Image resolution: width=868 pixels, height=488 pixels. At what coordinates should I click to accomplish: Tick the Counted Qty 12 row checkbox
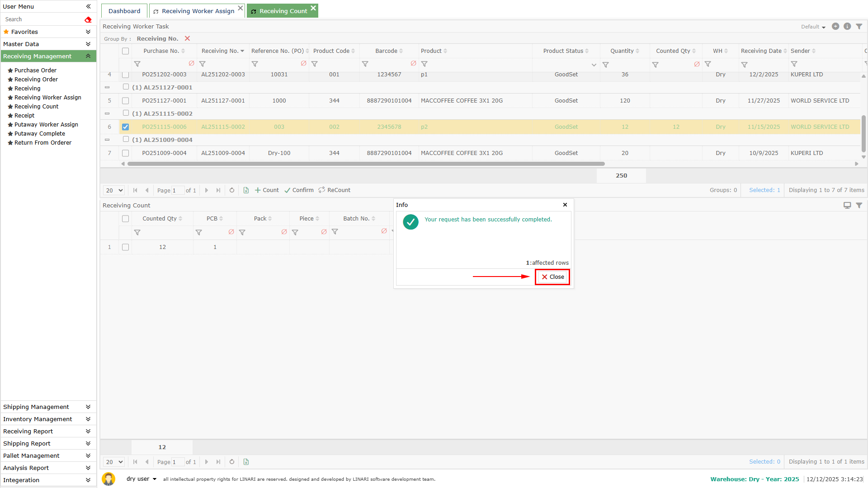[x=126, y=247]
